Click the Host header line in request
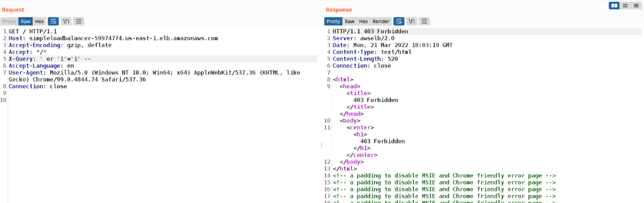Viewport: 644px width, 203px height. coord(113,38)
